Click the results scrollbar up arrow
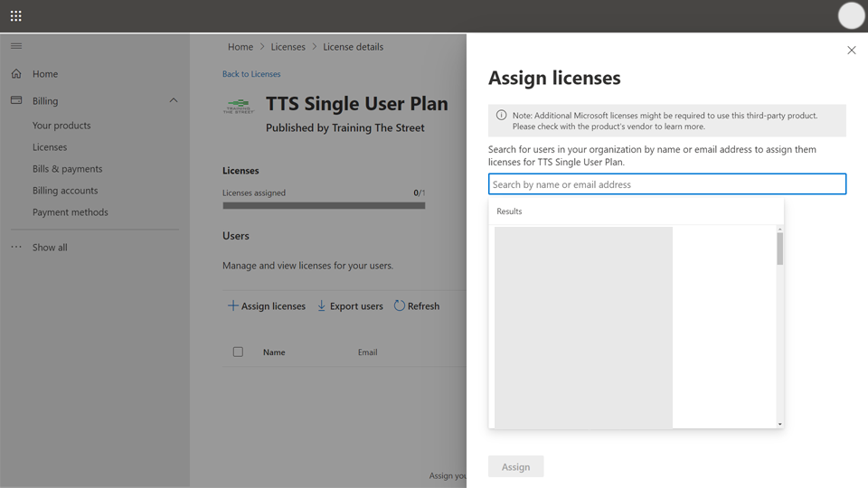 780,229
